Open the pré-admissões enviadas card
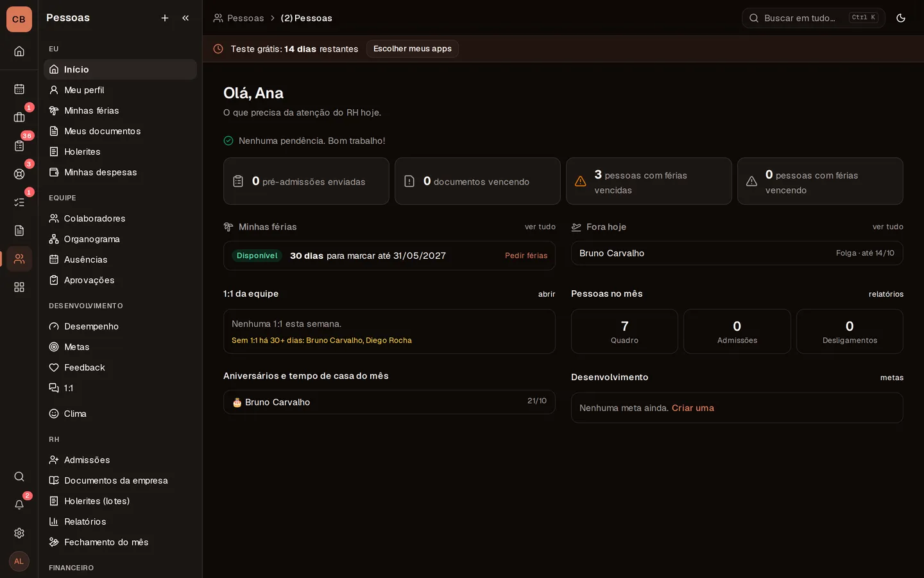The width and height of the screenshot is (924, 578). (306, 181)
